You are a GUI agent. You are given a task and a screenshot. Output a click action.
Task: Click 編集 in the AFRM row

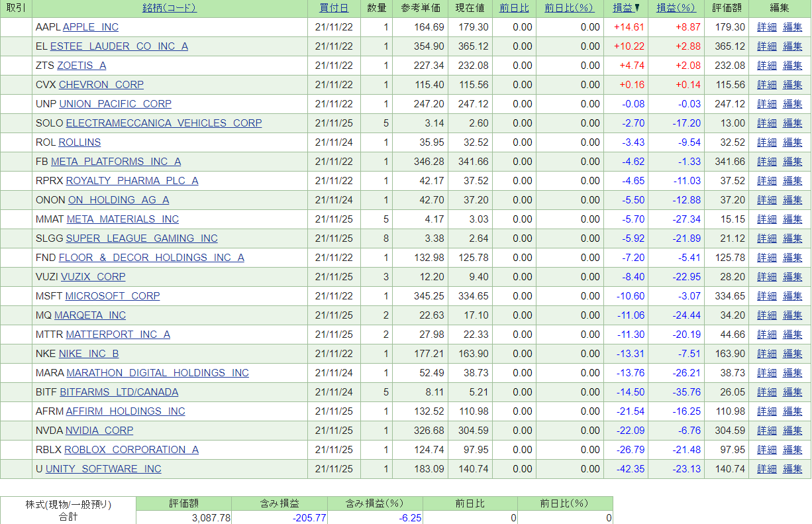click(x=793, y=411)
